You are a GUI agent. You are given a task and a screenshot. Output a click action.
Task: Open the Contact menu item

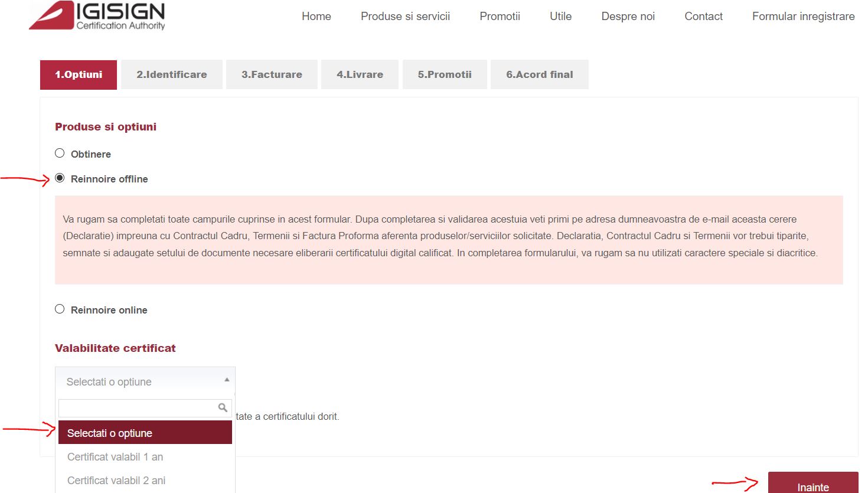point(704,17)
